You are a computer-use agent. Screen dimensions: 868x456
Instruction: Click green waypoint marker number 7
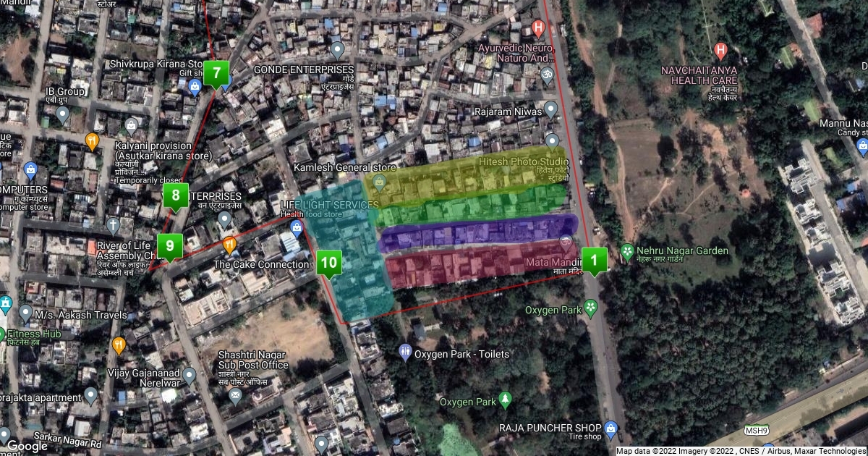tap(216, 74)
